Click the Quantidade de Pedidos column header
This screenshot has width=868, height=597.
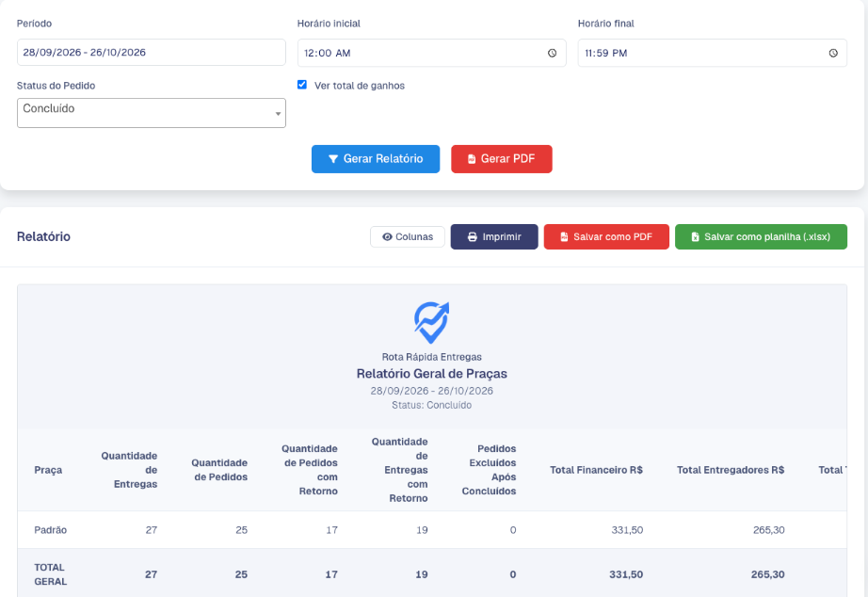coord(219,470)
